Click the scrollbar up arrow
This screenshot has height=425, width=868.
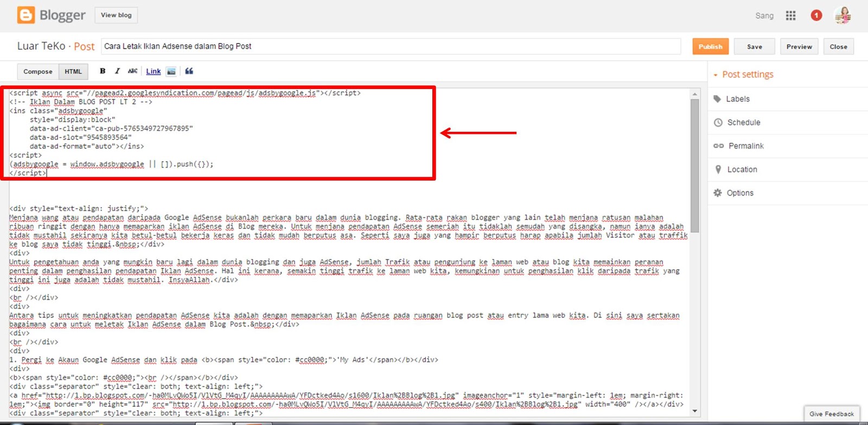695,94
